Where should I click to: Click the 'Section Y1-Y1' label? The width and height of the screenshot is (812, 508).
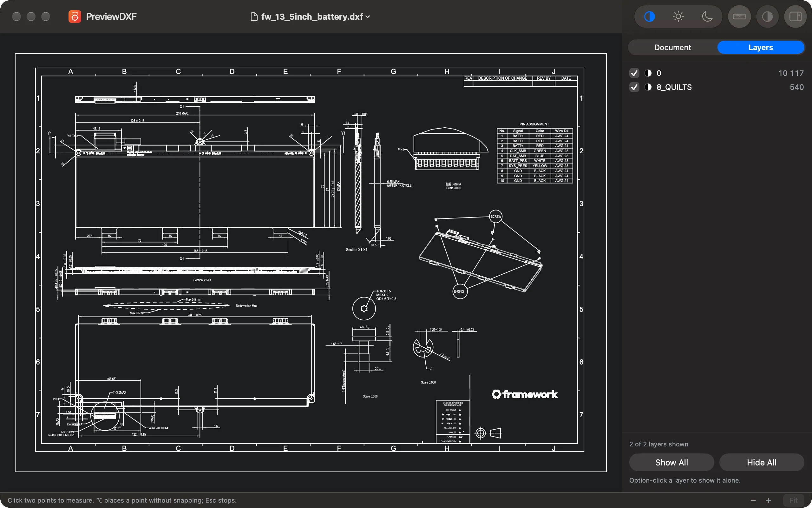[202, 280]
